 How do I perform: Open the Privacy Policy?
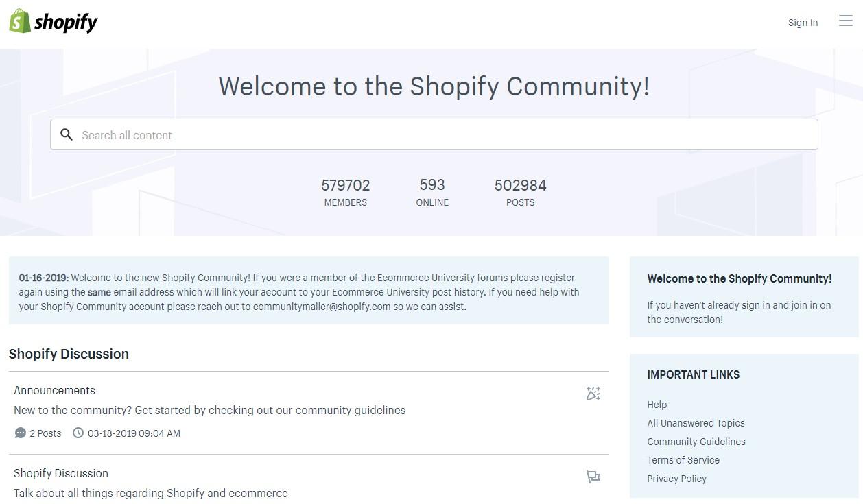tap(676, 479)
